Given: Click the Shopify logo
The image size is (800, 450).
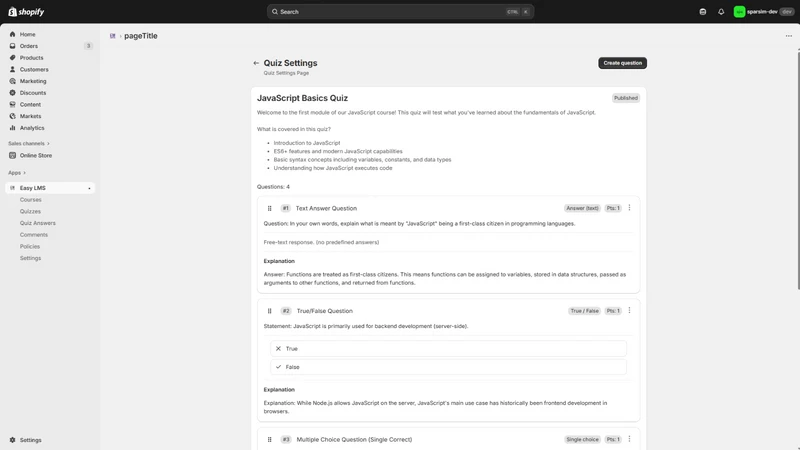Looking at the screenshot, I should [26, 12].
